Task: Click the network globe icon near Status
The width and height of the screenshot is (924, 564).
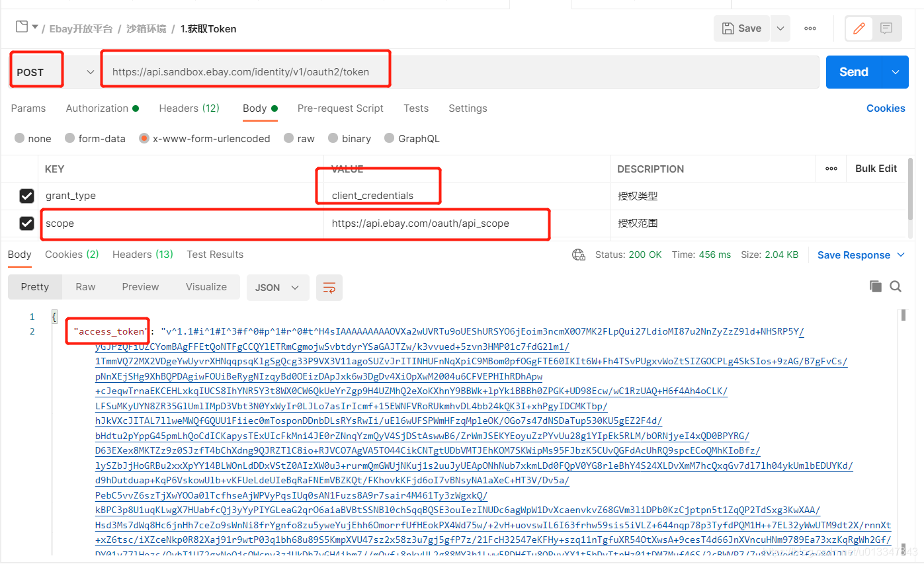Action: pos(579,255)
